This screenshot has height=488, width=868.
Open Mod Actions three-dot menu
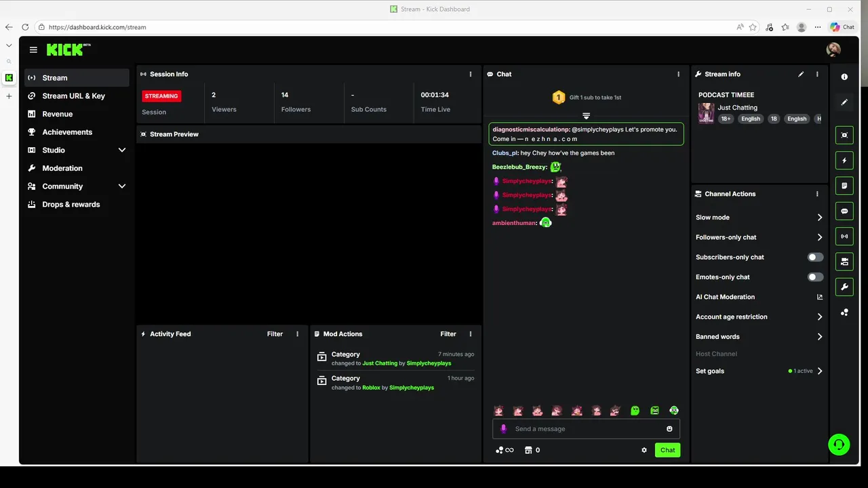click(x=471, y=333)
